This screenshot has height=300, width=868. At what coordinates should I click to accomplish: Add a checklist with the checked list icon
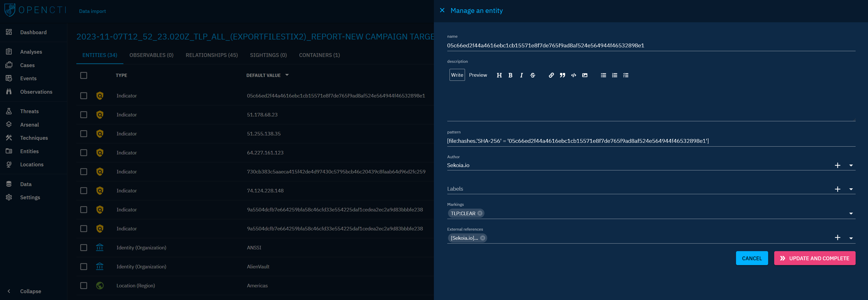click(625, 75)
